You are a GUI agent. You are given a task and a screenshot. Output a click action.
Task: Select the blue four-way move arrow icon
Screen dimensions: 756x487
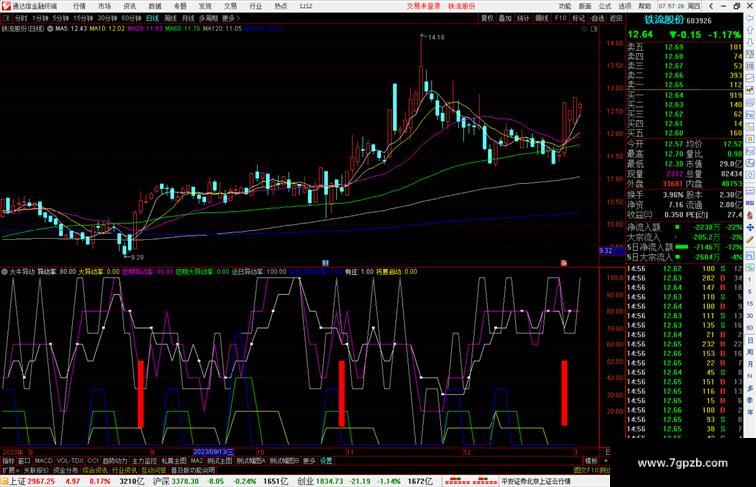point(750,227)
